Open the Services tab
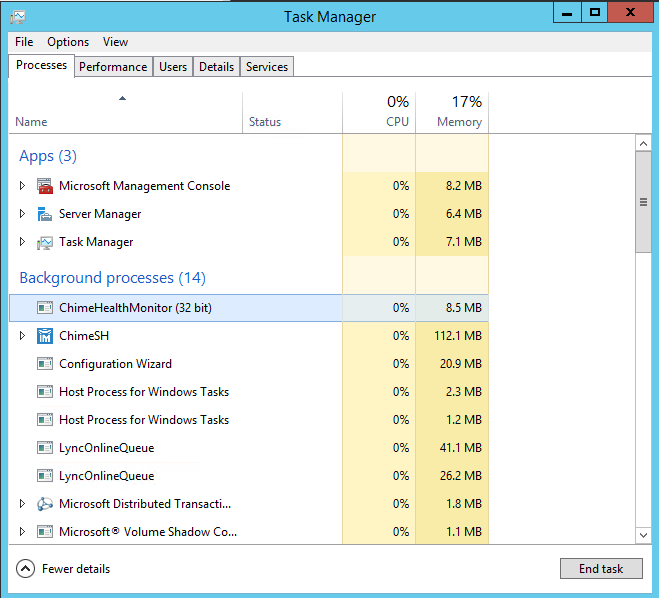 point(267,67)
